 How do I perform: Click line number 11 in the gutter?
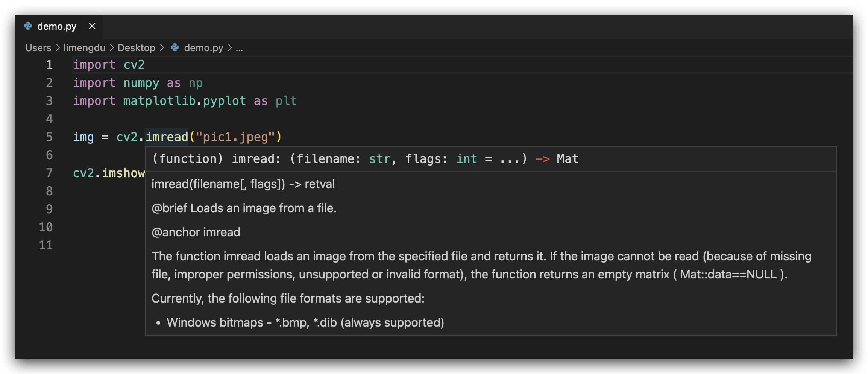(x=46, y=245)
